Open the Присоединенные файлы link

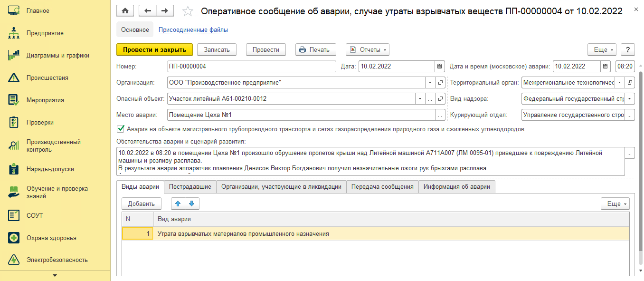pyautogui.click(x=193, y=29)
